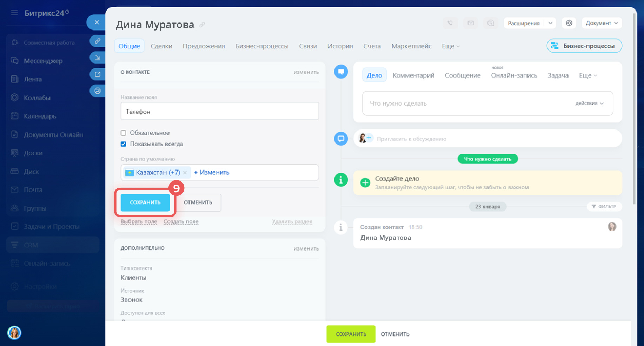The image size is (644, 346).
Task: Click the email envelope icon in header
Action: point(471,23)
